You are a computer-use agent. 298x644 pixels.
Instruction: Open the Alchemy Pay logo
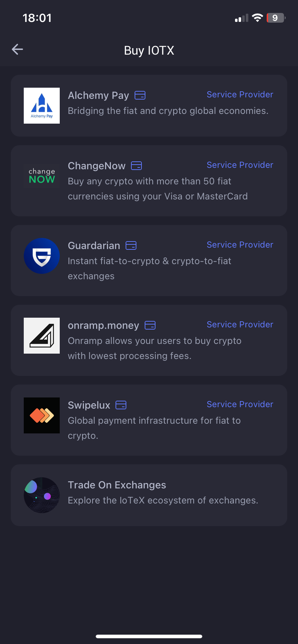click(x=42, y=106)
